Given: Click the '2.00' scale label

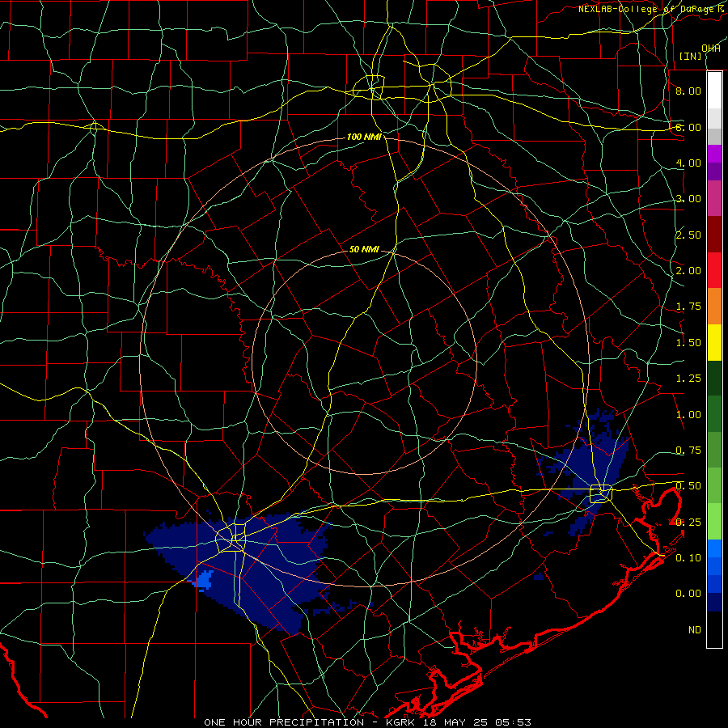Looking at the screenshot, I should tap(688, 271).
